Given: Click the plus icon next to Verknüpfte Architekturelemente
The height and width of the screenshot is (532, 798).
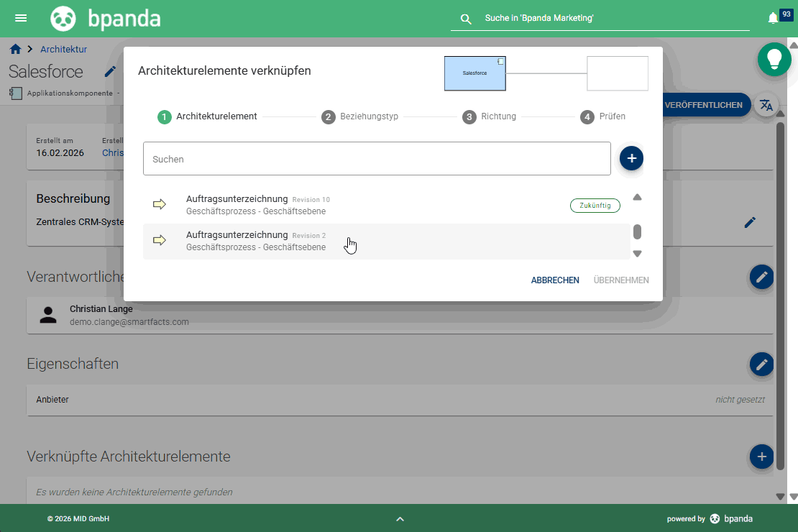Looking at the screenshot, I should tap(761, 457).
